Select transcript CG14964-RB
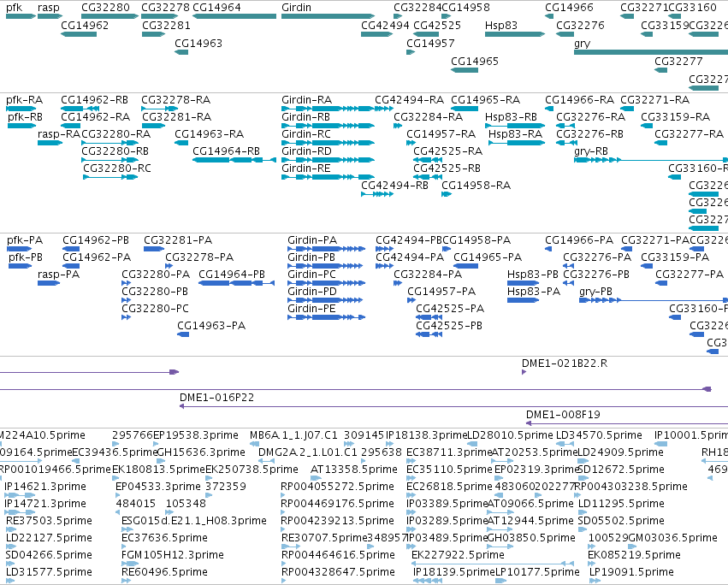Screen dimensions: 728x585 pyautogui.click(x=226, y=151)
